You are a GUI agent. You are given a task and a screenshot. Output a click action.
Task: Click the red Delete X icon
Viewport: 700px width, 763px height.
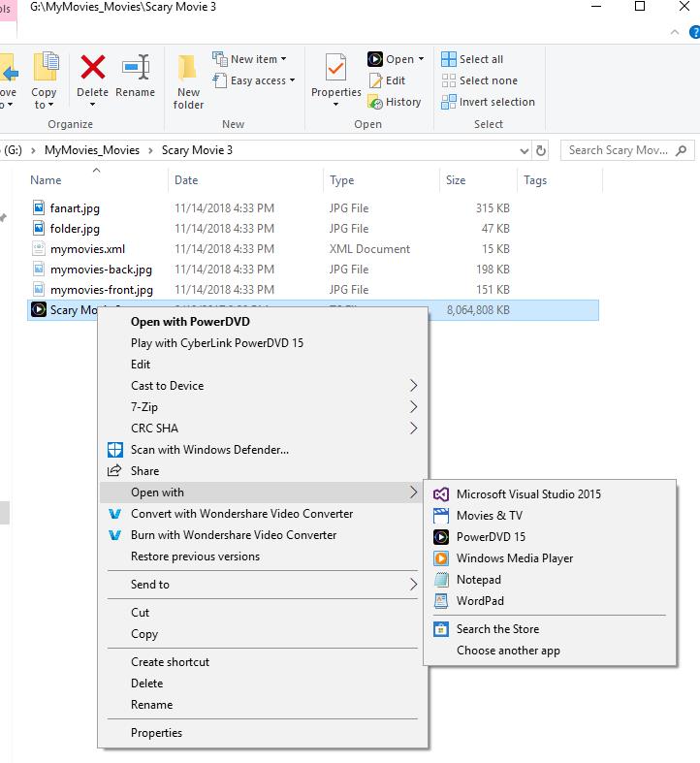92,67
